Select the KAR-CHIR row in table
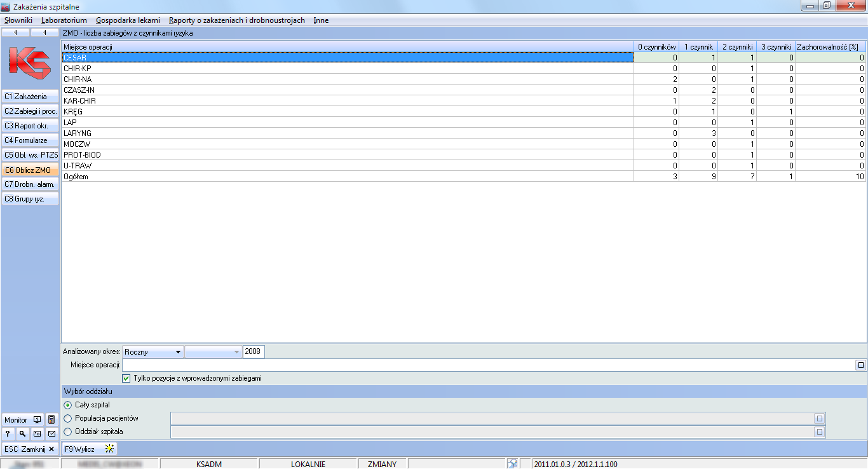 pos(348,101)
